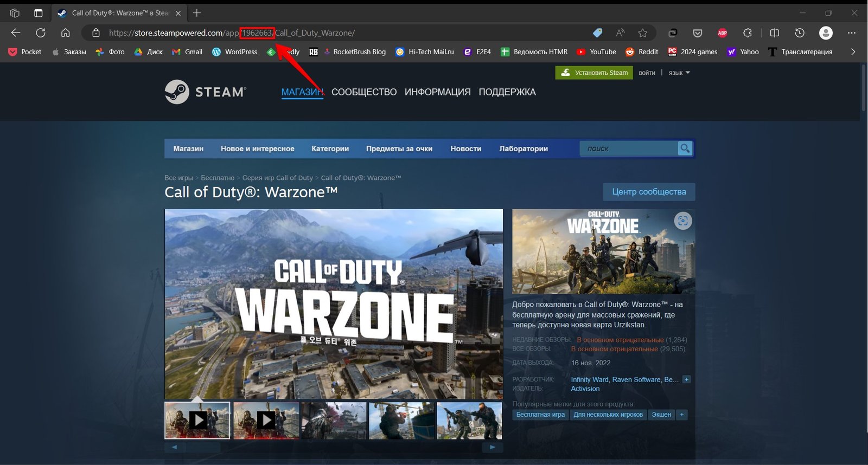
Task: Click the войти login link
Action: pyautogui.click(x=647, y=73)
